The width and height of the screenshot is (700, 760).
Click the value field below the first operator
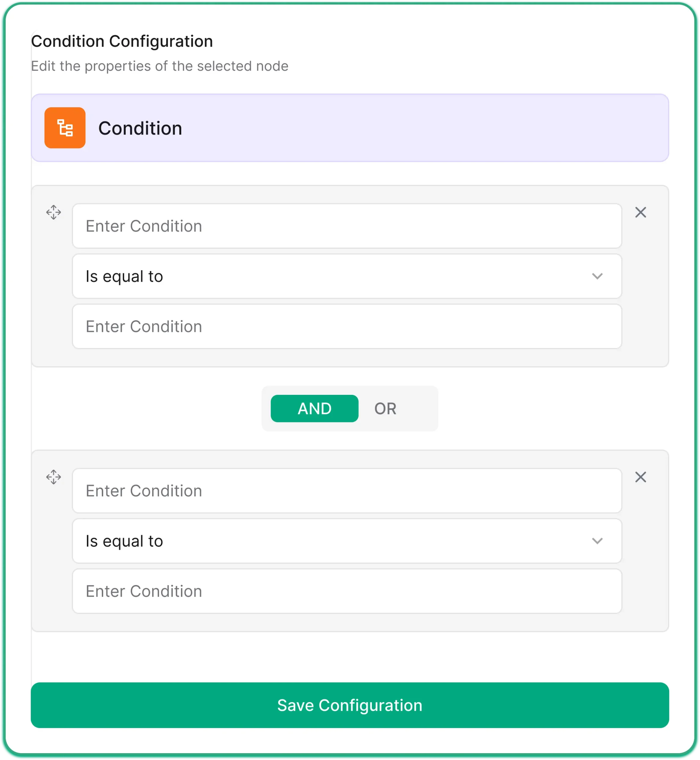[347, 326]
